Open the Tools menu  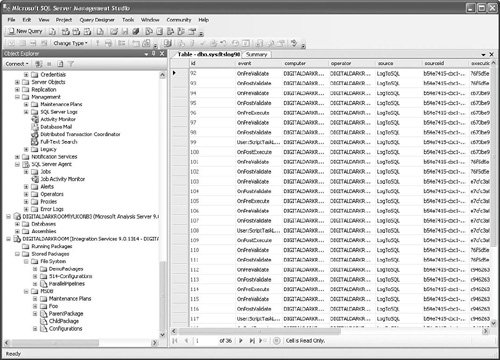[x=128, y=20]
